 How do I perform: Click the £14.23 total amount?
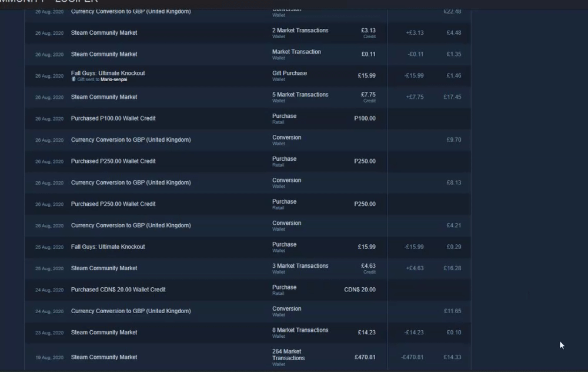(x=366, y=332)
